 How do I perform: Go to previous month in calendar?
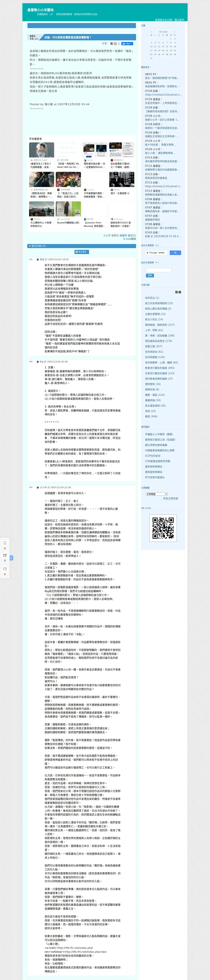tap(151, 32)
